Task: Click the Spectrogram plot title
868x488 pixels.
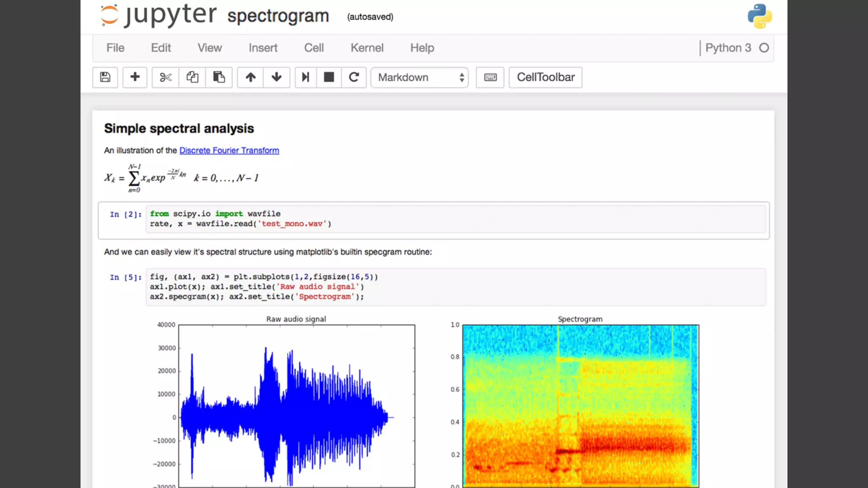Action: [x=580, y=319]
